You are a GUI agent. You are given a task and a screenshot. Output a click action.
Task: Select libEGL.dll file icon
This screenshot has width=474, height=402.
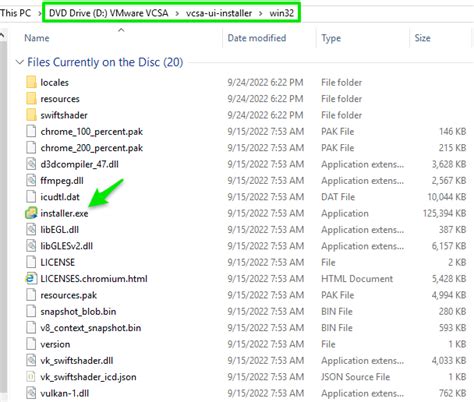point(31,229)
